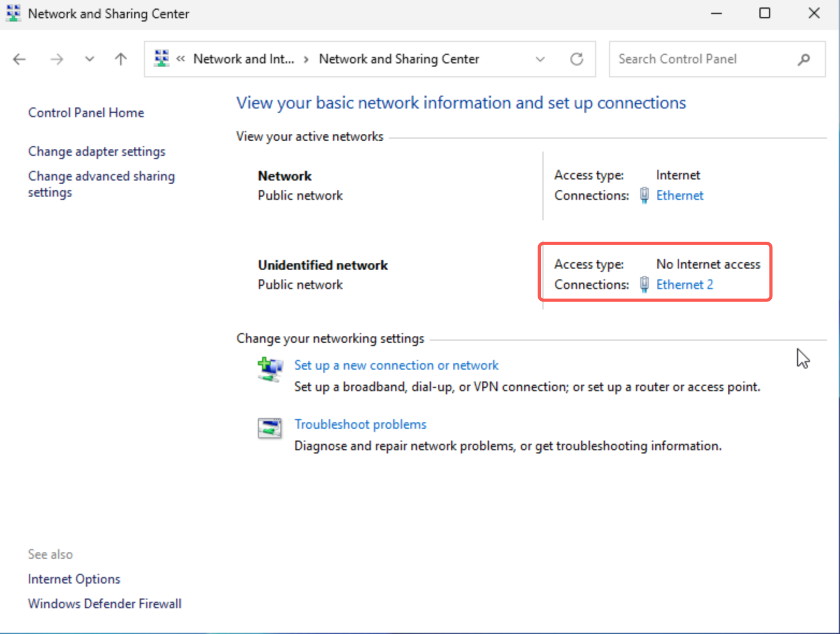Select the Network and Int... breadcrumb
The height and width of the screenshot is (634, 840).
[x=243, y=59]
